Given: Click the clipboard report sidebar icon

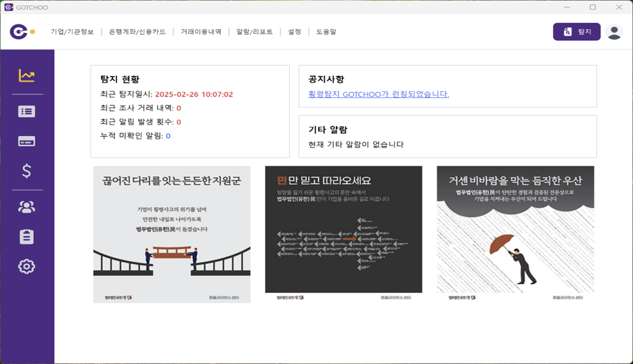Looking at the screenshot, I should point(26,237).
